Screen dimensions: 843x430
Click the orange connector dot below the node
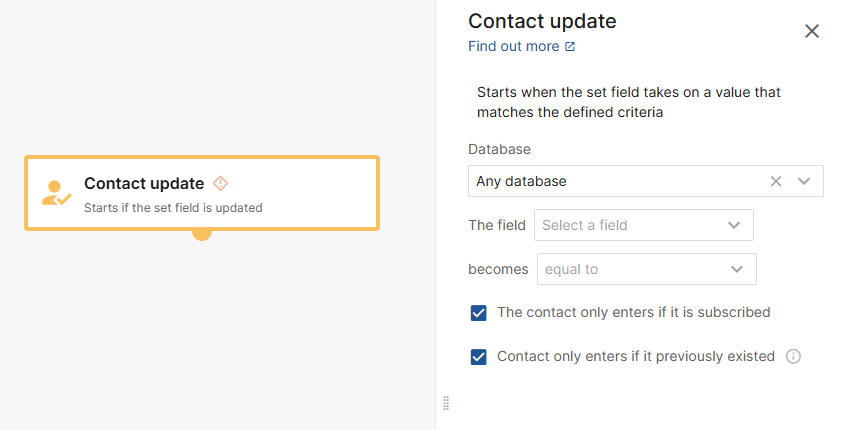click(x=202, y=233)
